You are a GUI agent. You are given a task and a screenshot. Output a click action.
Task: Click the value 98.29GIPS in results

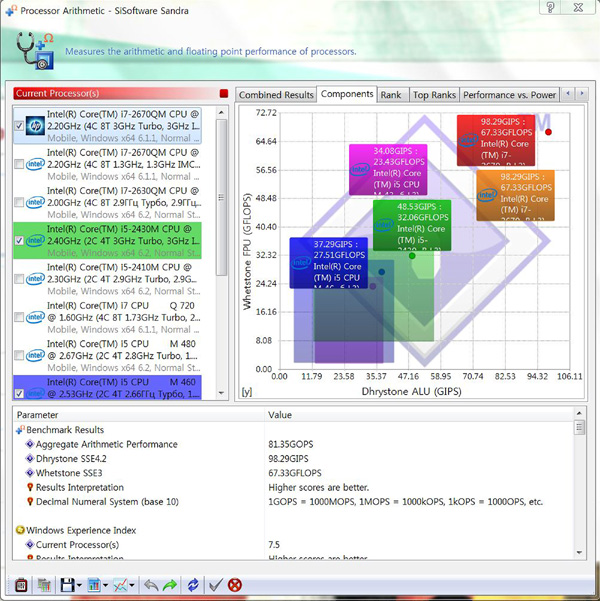(x=288, y=458)
